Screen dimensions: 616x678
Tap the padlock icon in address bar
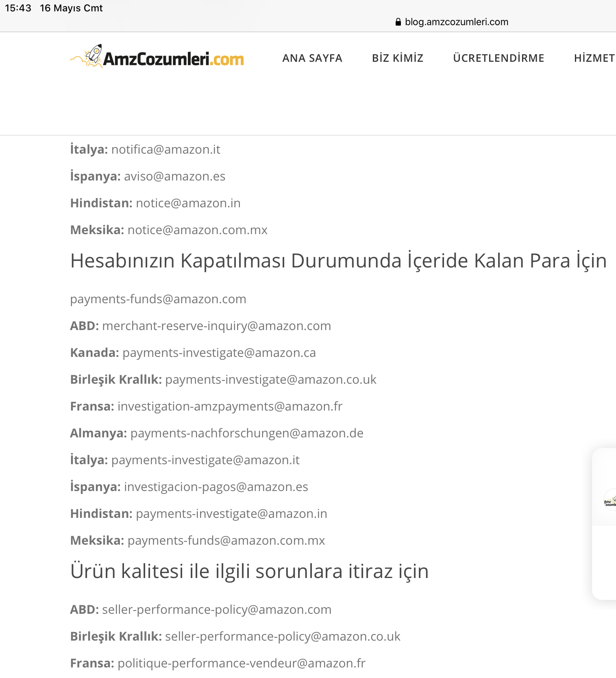(398, 22)
